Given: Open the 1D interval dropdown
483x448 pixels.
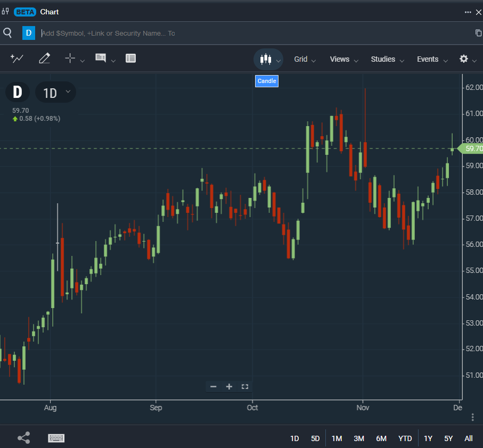Looking at the screenshot, I should tap(55, 93).
